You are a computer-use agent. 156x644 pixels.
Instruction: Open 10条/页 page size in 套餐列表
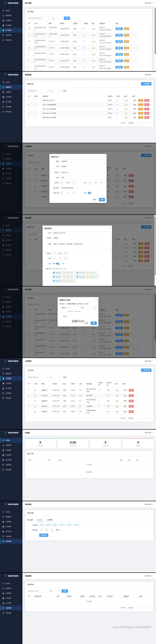(134, 123)
